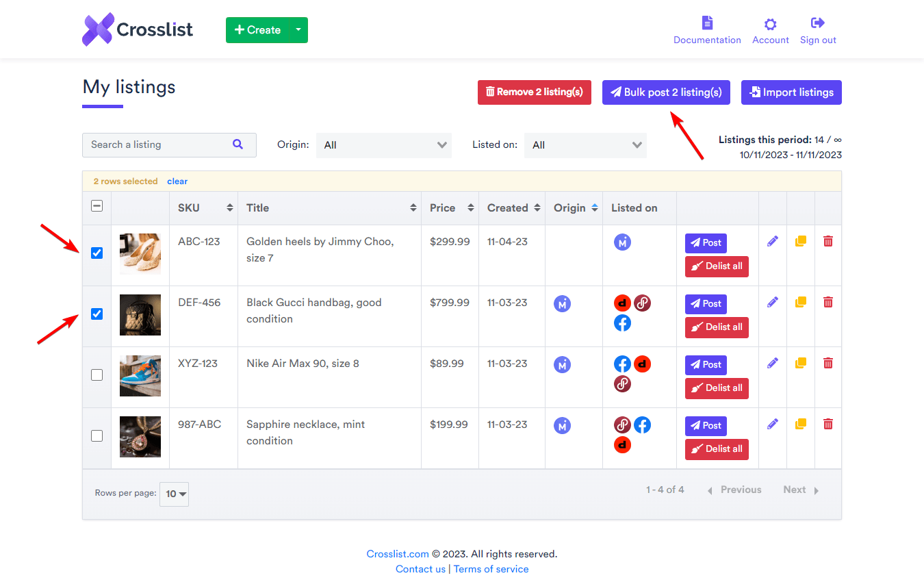Open the Documentation page icon
924x582 pixels.
[707, 23]
